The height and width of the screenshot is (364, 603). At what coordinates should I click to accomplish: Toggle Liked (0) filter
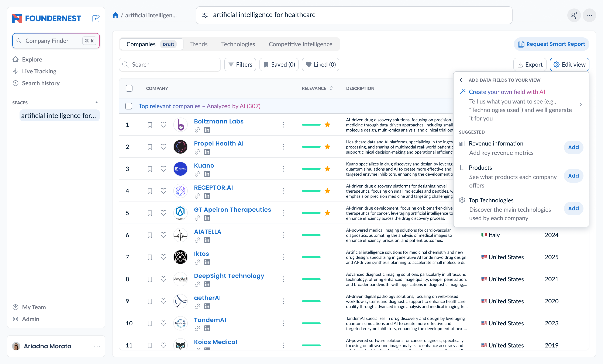tap(320, 64)
